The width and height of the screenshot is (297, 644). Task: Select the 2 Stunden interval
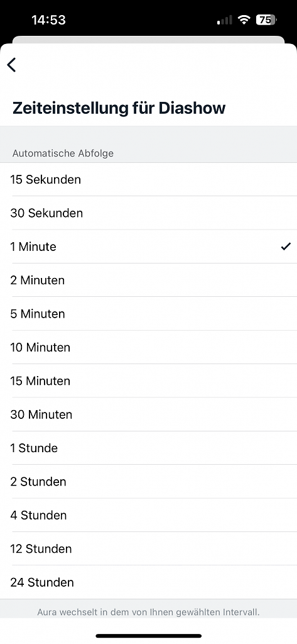(x=148, y=481)
